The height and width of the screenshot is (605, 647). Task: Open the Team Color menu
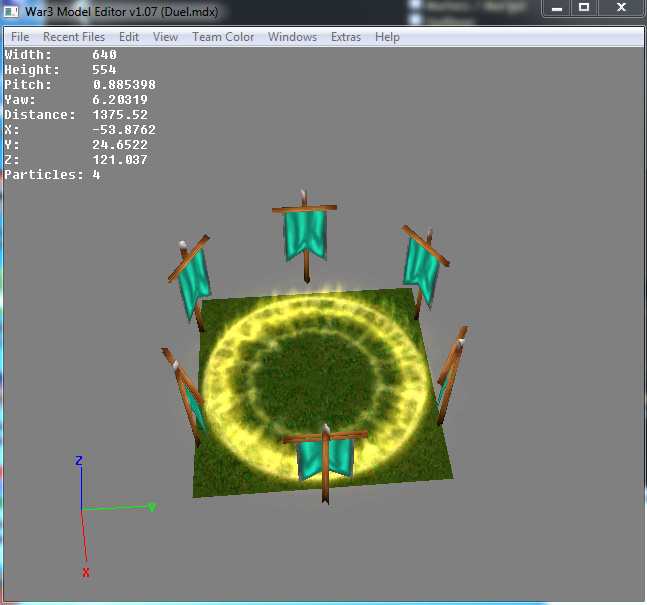click(223, 37)
